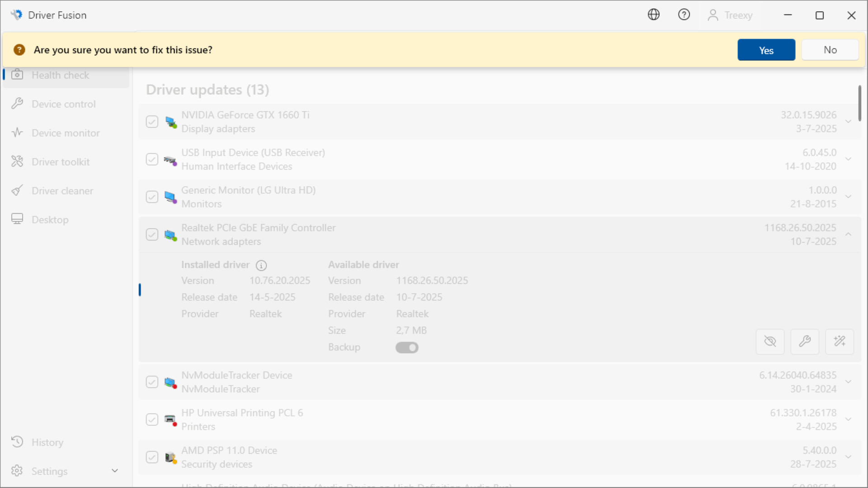The image size is (868, 488).
Task: Hide the Realtek update using eye-slash icon
Action: point(770,342)
